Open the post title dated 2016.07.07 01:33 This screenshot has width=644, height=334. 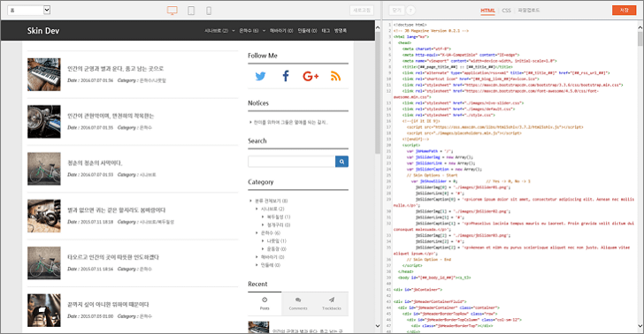95,163
